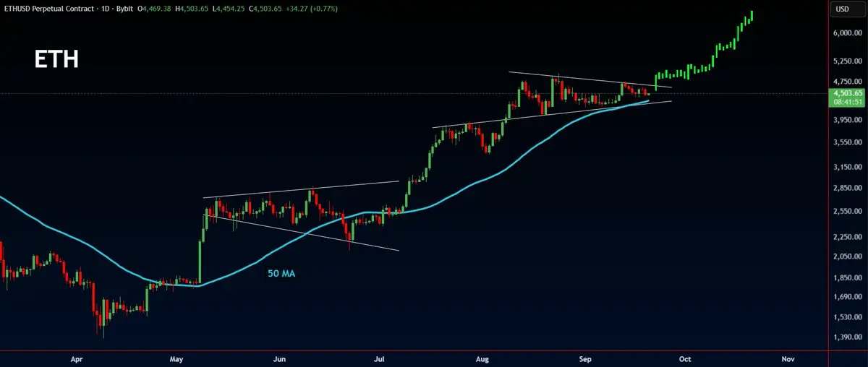Click the Sep label on time axis
The height and width of the screenshot is (367, 868).
[x=587, y=358]
